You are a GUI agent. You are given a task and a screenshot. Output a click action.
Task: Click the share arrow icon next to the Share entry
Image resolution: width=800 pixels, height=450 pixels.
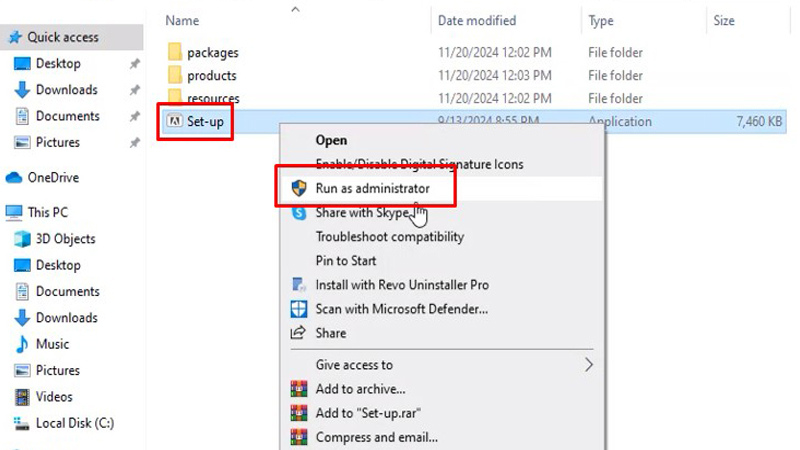point(298,333)
